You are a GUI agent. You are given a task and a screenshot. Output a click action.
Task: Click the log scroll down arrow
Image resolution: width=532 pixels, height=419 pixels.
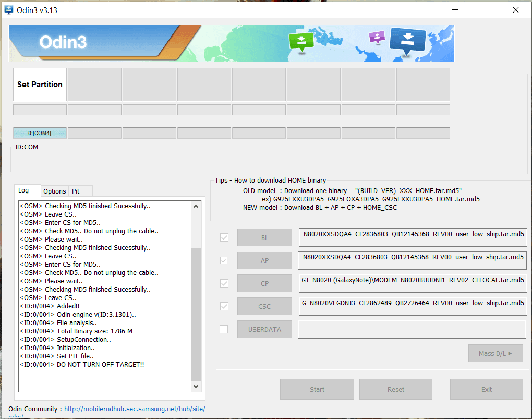(x=196, y=386)
